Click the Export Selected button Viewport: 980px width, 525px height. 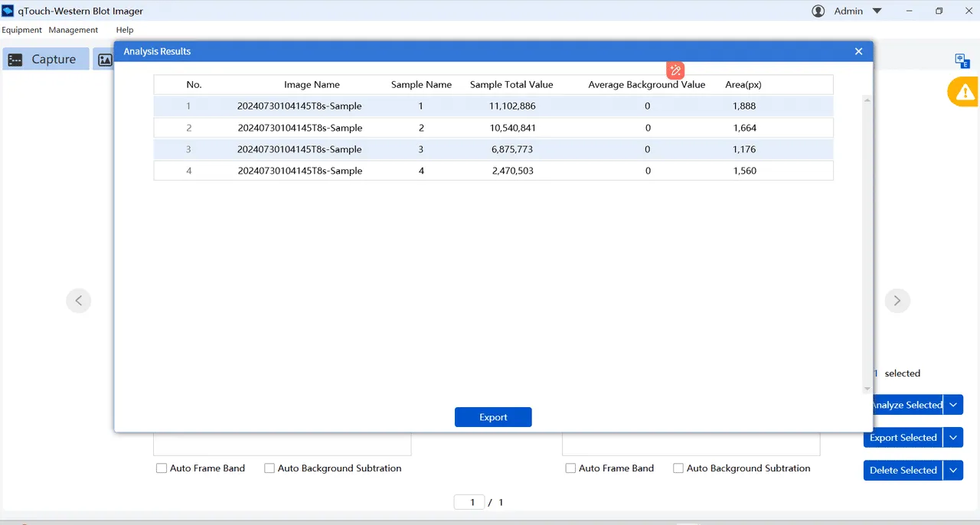click(x=903, y=438)
